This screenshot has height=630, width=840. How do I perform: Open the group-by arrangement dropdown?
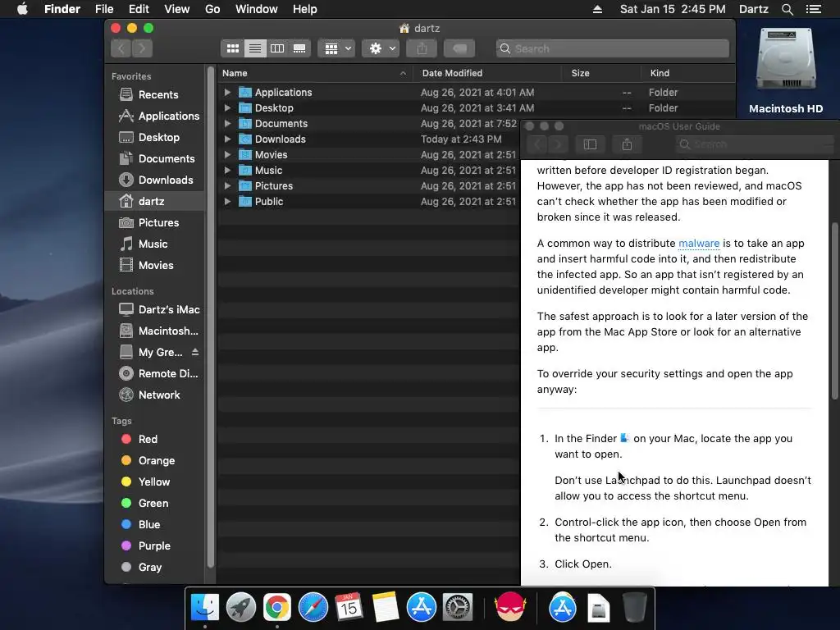point(336,48)
